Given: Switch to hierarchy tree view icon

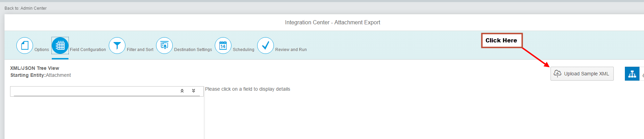Looking at the screenshot, I should coord(632,74).
